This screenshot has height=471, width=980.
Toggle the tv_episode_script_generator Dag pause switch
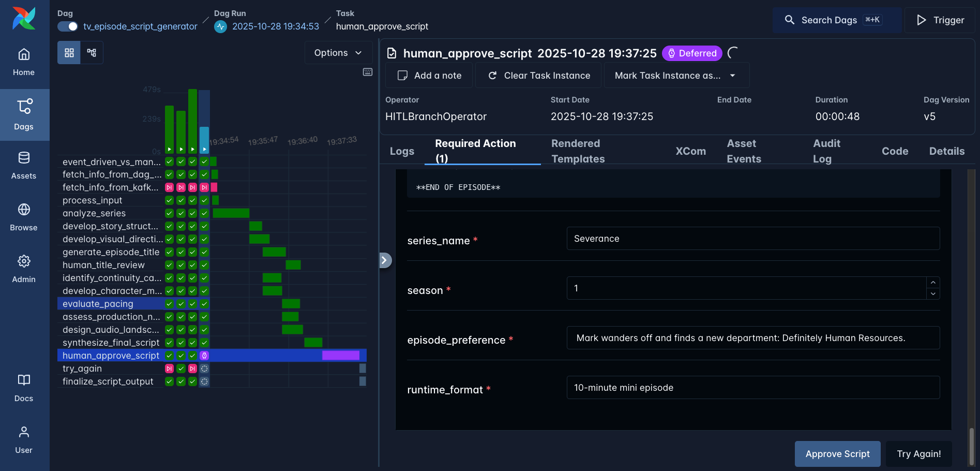(67, 26)
